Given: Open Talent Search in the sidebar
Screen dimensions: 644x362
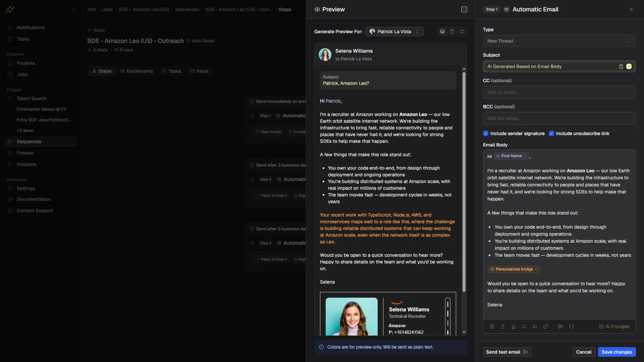Looking at the screenshot, I should click(41, 99).
